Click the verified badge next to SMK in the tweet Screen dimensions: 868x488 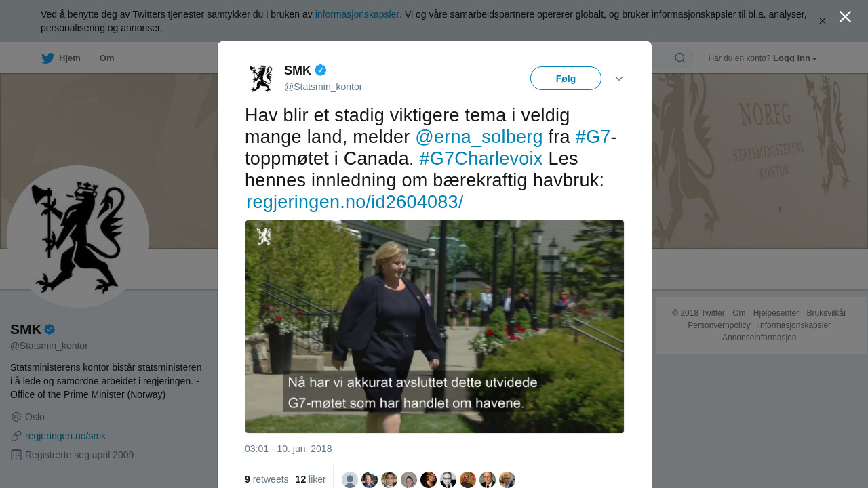pyautogui.click(x=321, y=70)
